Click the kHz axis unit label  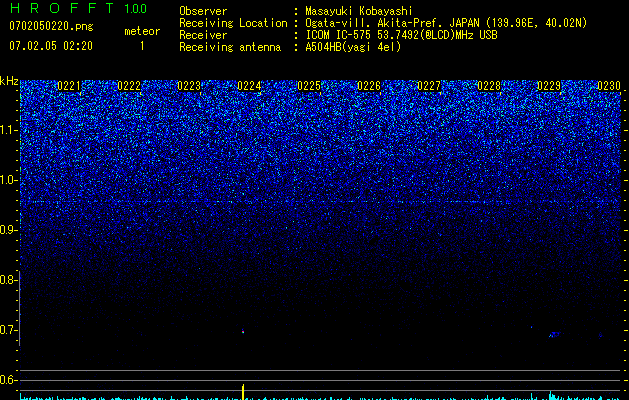9,81
